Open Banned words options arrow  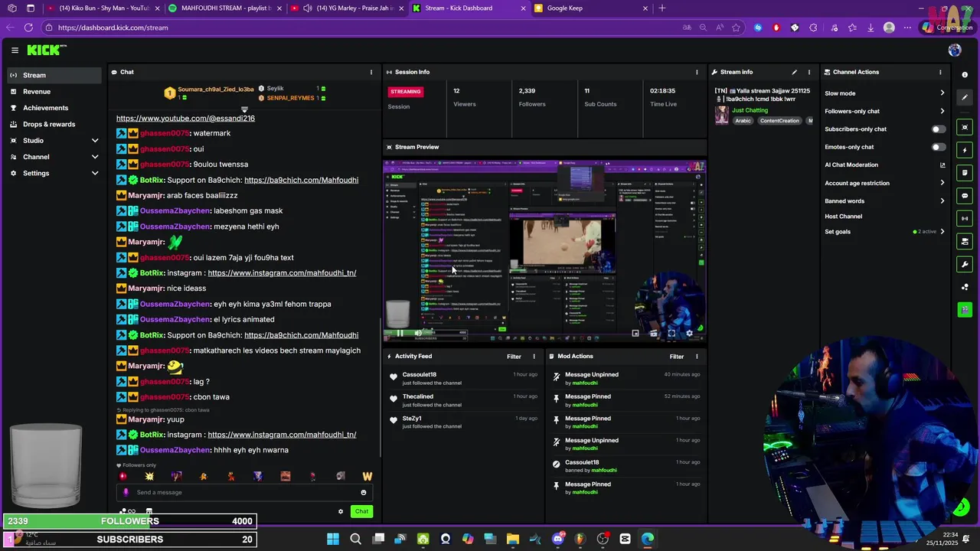[x=942, y=201]
